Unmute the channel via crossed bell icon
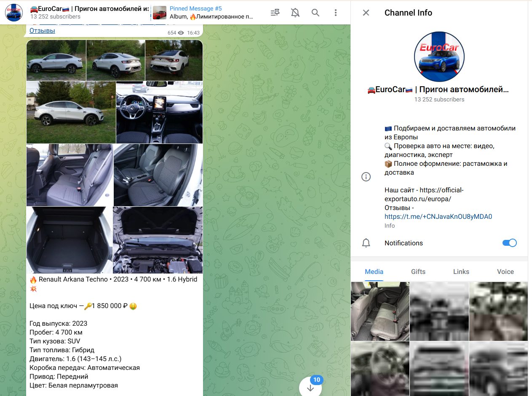532x396 pixels. [295, 13]
